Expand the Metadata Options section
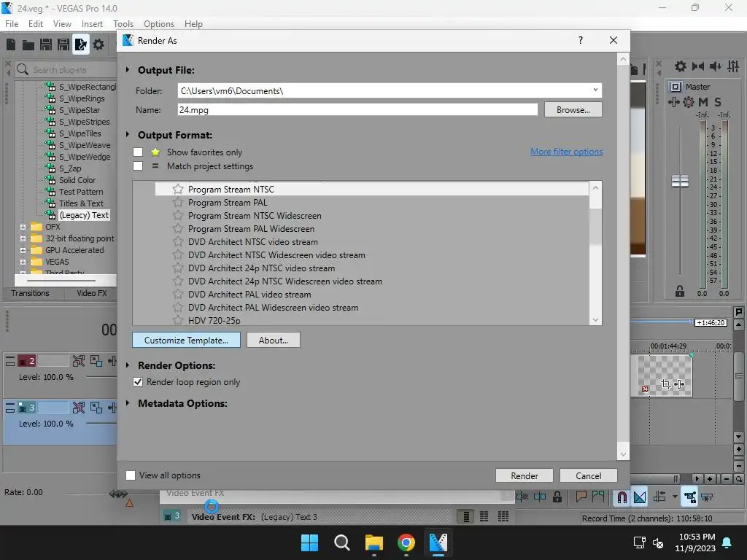Viewport: 747px width, 560px height. pyautogui.click(x=128, y=403)
